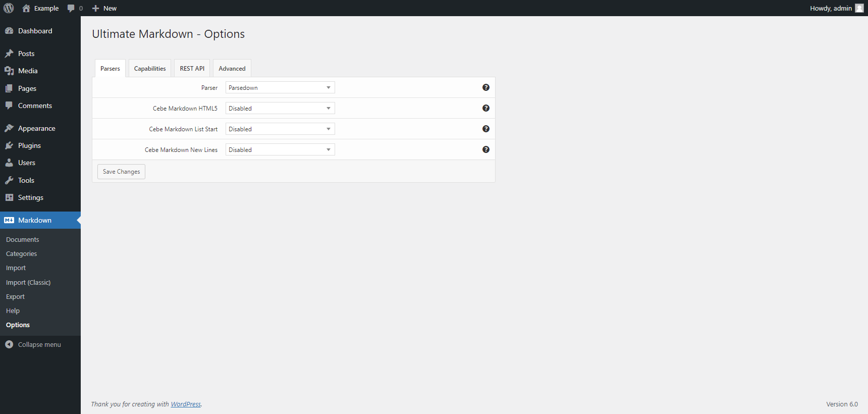
Task: Click the Pages icon in sidebar
Action: 9,88
